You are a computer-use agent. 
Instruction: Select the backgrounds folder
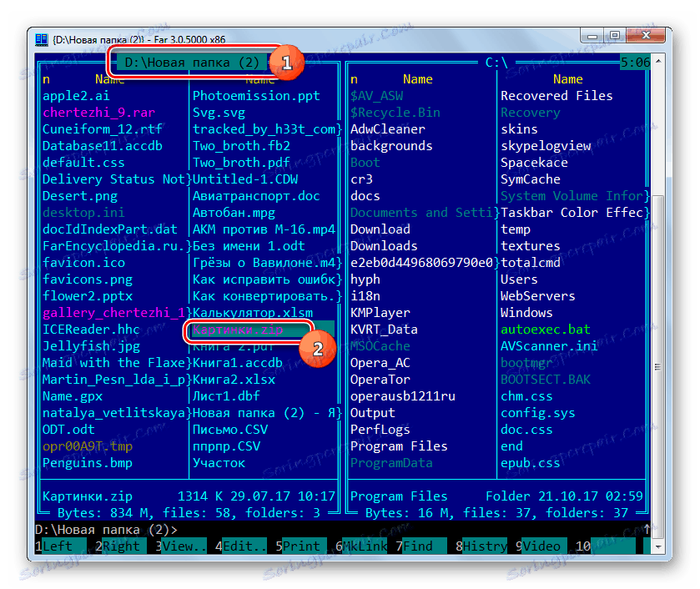point(391,146)
